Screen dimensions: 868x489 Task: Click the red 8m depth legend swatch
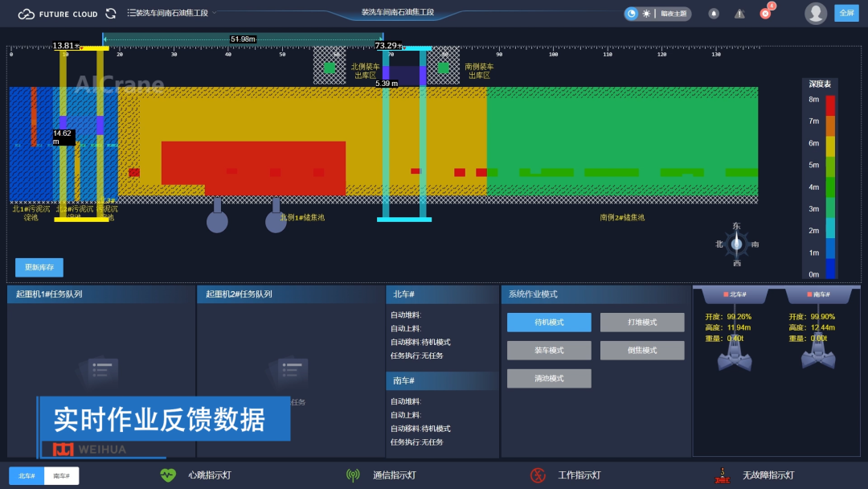pyautogui.click(x=830, y=105)
